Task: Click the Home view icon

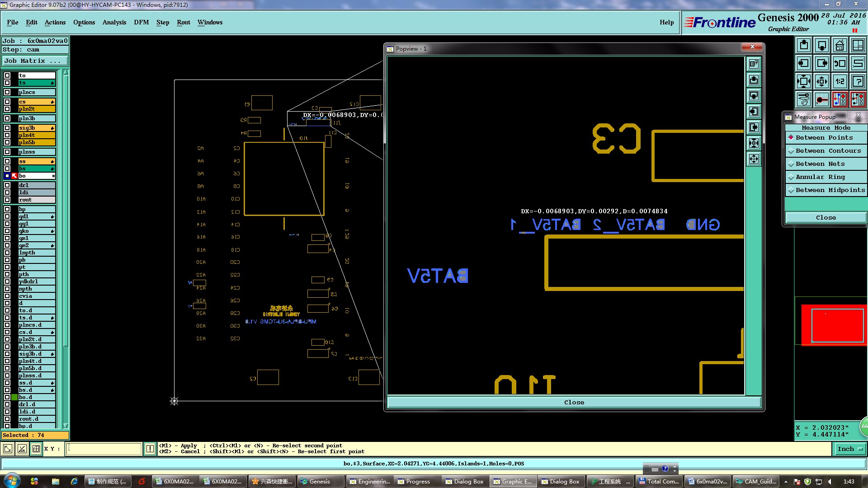Action: tap(840, 45)
